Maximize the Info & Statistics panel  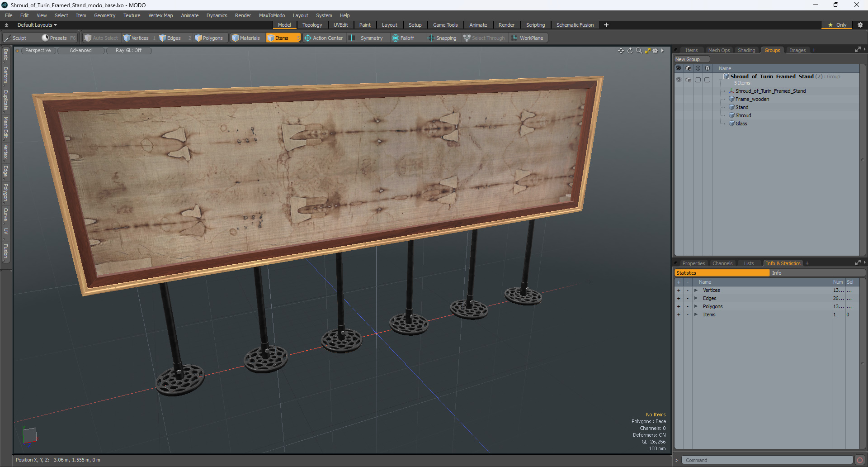[858, 263]
